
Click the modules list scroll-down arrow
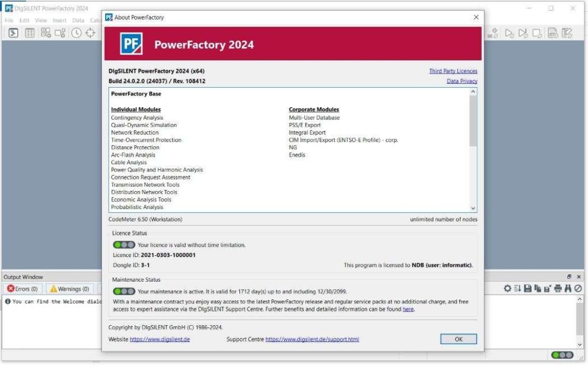pos(473,208)
